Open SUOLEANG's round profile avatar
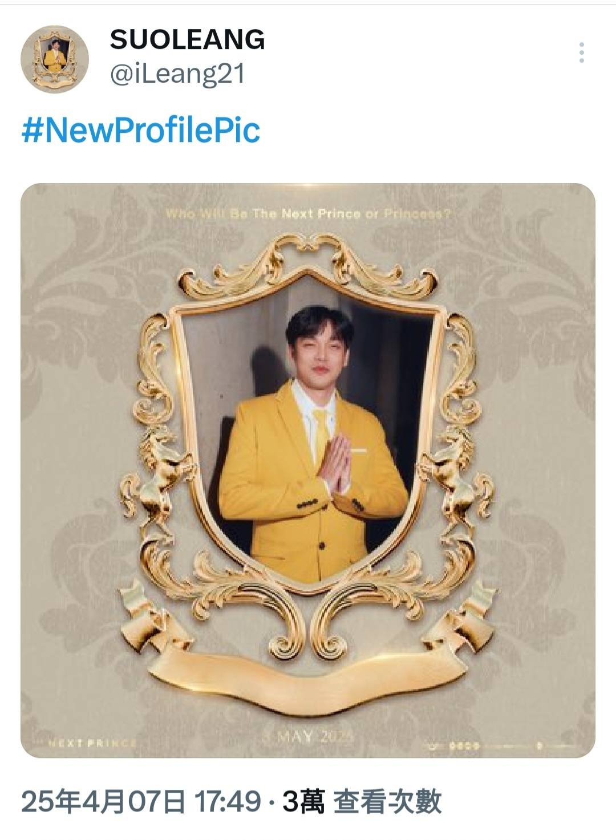 pyautogui.click(x=55, y=59)
